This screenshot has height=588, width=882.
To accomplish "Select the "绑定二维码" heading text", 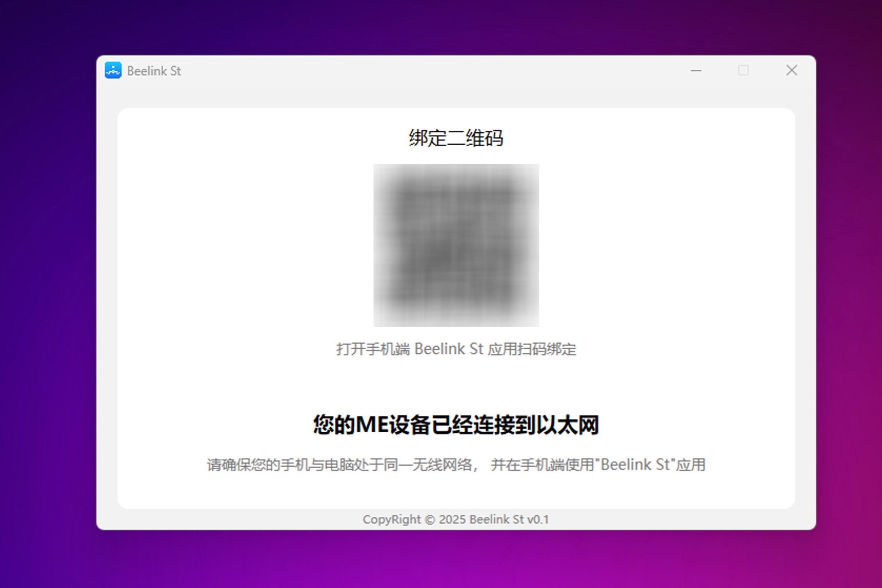I will (x=456, y=138).
